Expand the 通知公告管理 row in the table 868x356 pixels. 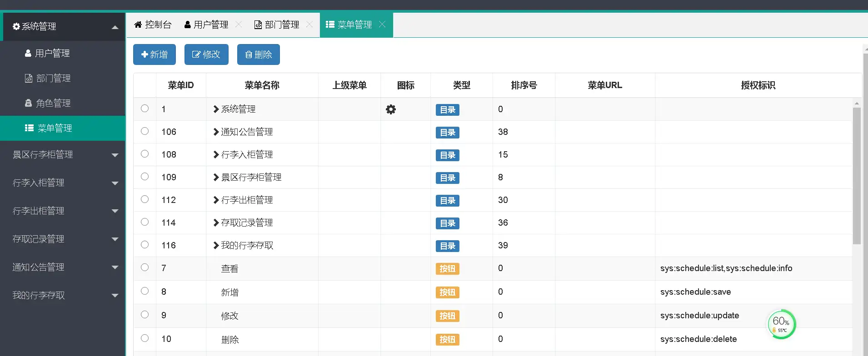point(216,132)
